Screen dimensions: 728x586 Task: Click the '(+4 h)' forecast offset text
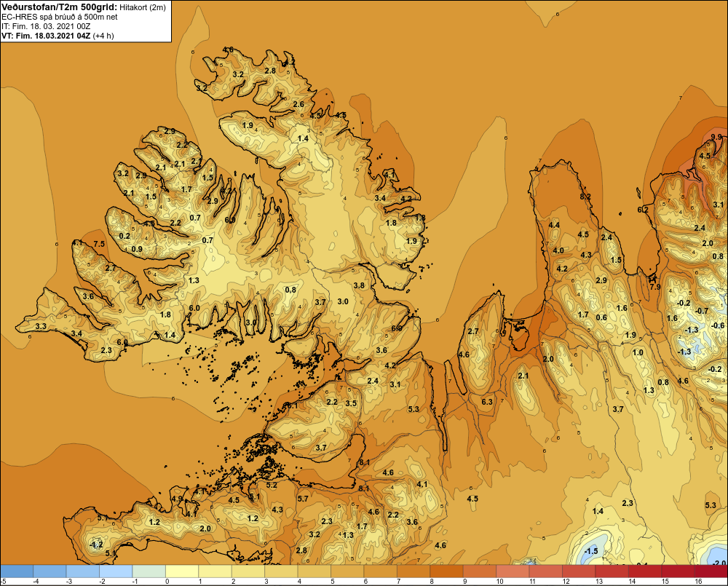click(x=103, y=36)
